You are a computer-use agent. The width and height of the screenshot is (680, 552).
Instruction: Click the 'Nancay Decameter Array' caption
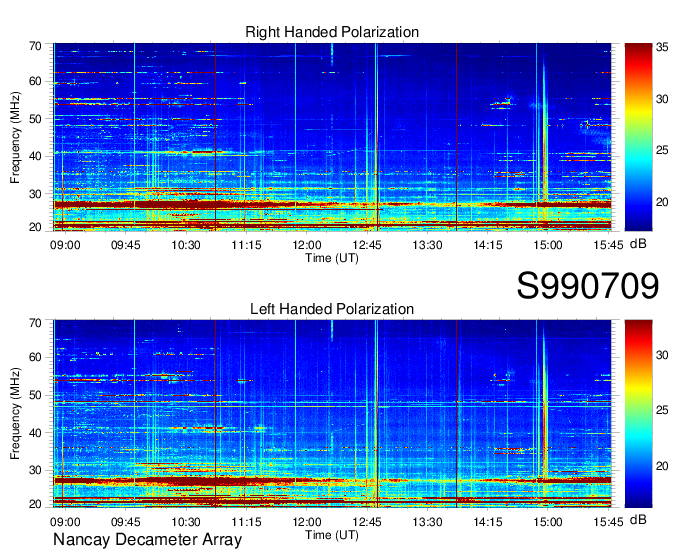[147, 540]
